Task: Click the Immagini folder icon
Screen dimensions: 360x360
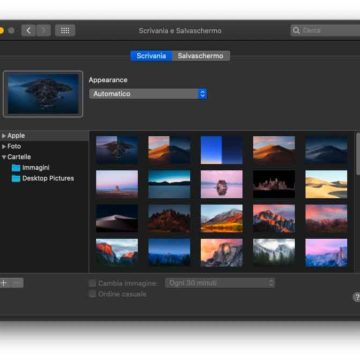Action: pyautogui.click(x=16, y=168)
